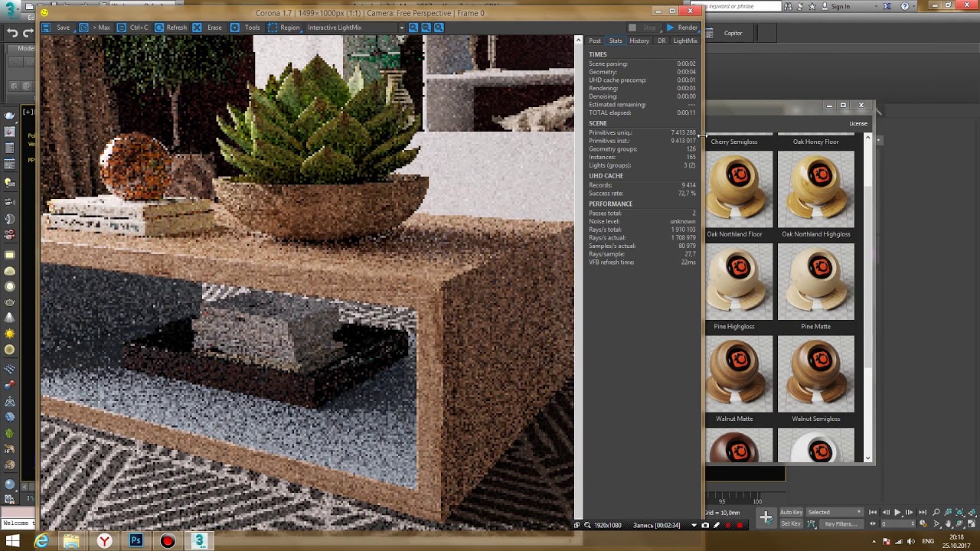Click the current frame number field
This screenshot has height=551, width=980.
coord(897,524)
